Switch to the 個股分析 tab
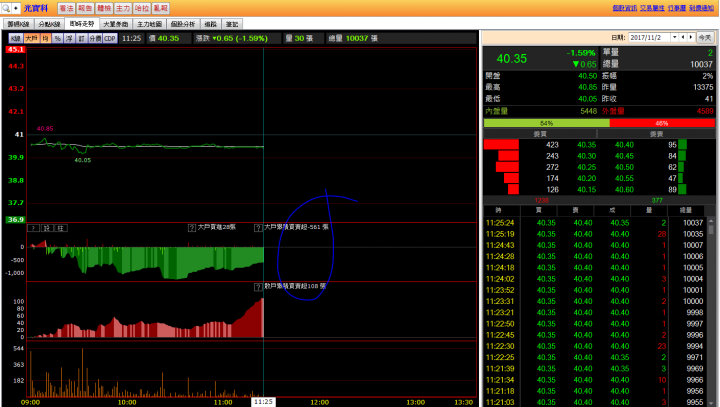720x407 pixels. 183,24
